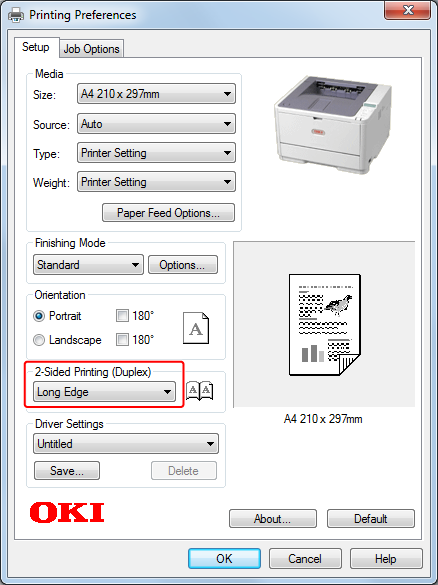Click the duplex booklet icon
The width and height of the screenshot is (438, 585).
[200, 391]
